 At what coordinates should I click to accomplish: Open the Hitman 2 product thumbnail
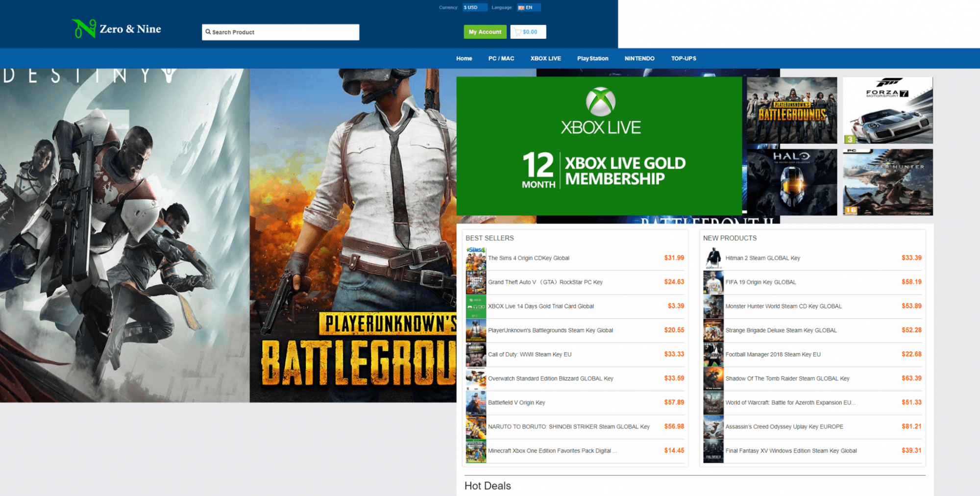tap(713, 258)
